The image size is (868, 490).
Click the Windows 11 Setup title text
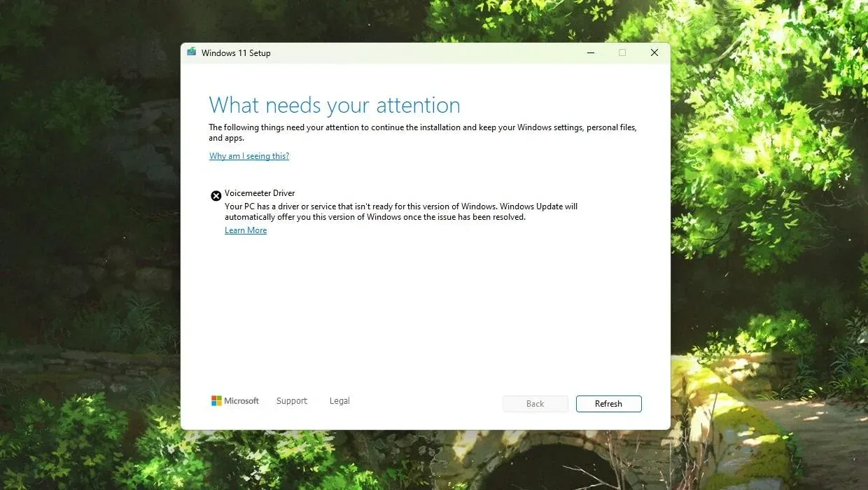point(236,53)
